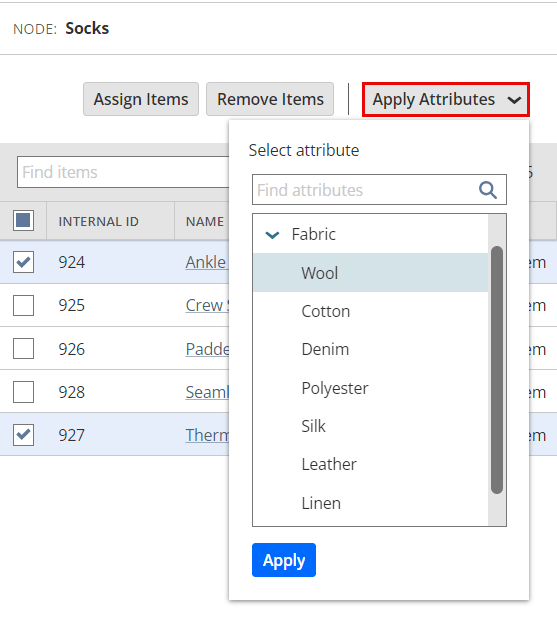557x617 pixels.
Task: Open the Therm item link in row 927
Action: (x=207, y=435)
